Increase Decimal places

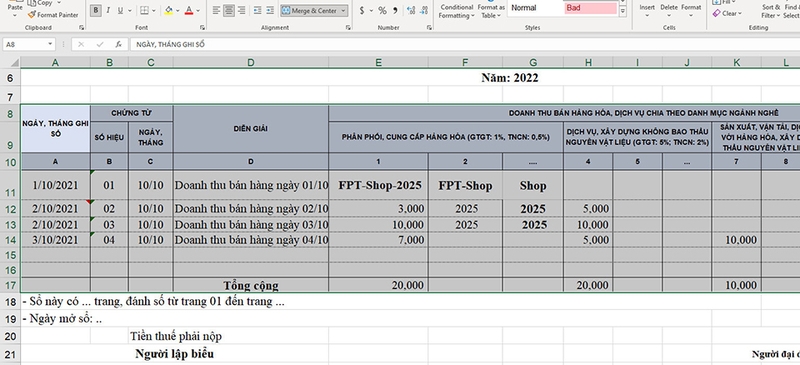tap(411, 10)
